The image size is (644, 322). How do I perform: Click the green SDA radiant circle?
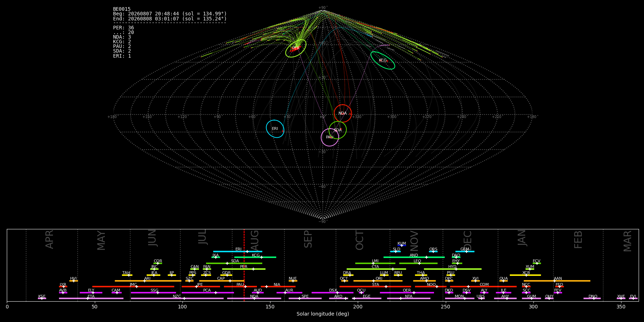click(338, 130)
